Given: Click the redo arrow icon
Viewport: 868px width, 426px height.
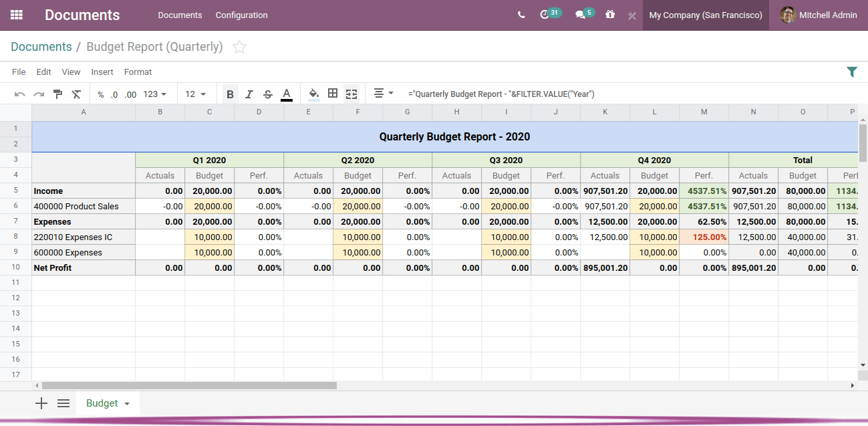Looking at the screenshot, I should coord(39,94).
